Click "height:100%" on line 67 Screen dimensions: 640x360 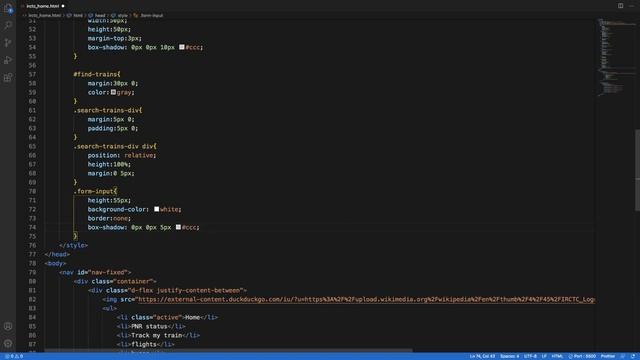coord(109,164)
